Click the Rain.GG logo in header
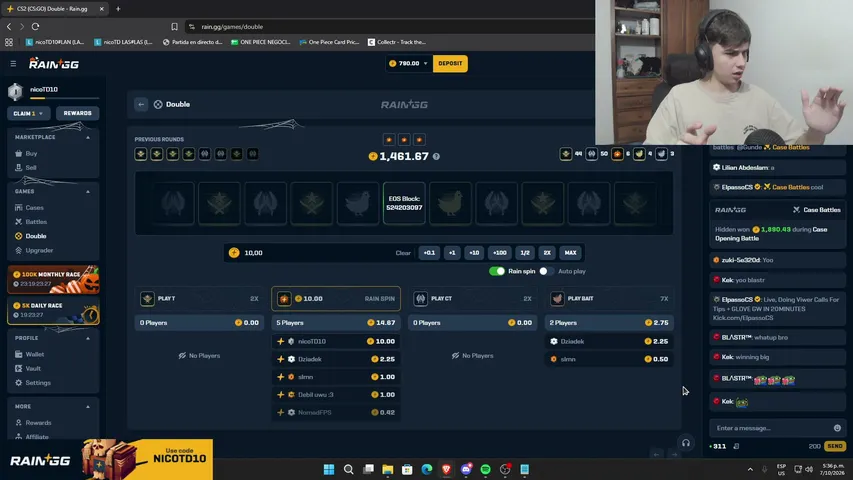The image size is (853, 480). pos(54,64)
